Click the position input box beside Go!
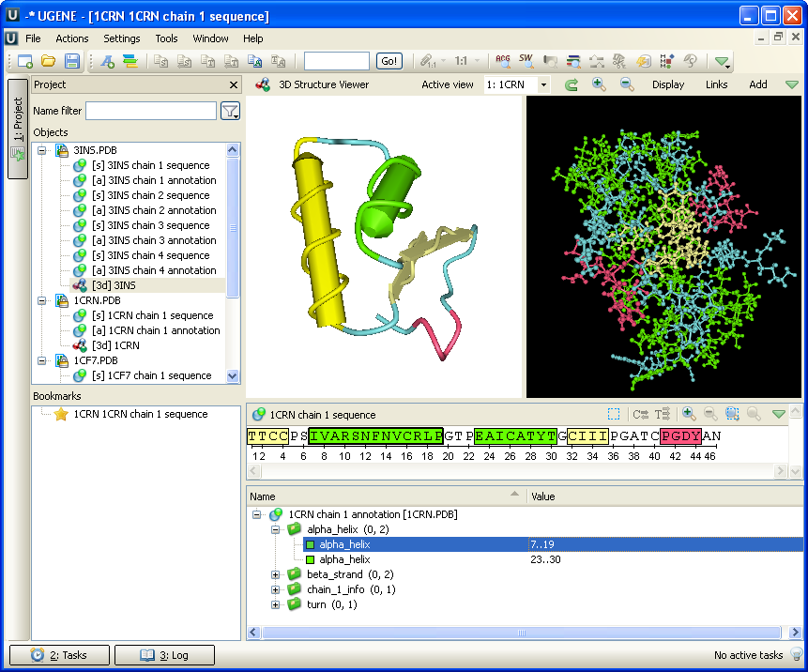The image size is (808, 672). 337,61
